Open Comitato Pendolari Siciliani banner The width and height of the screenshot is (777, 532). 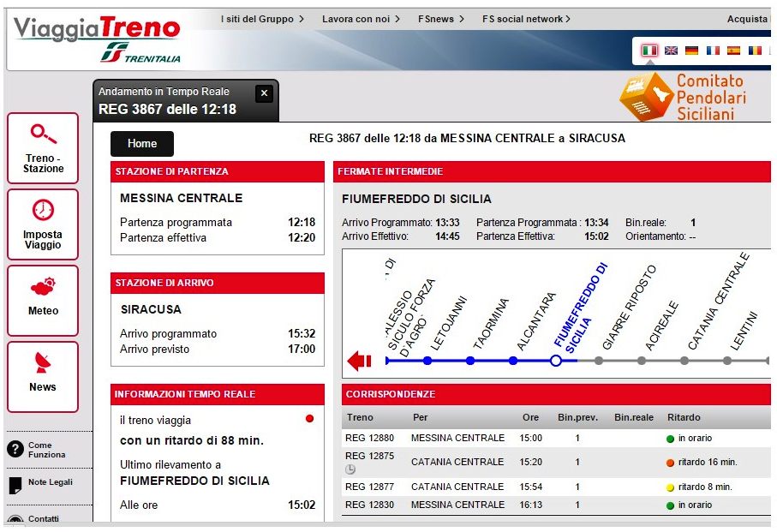(x=683, y=97)
